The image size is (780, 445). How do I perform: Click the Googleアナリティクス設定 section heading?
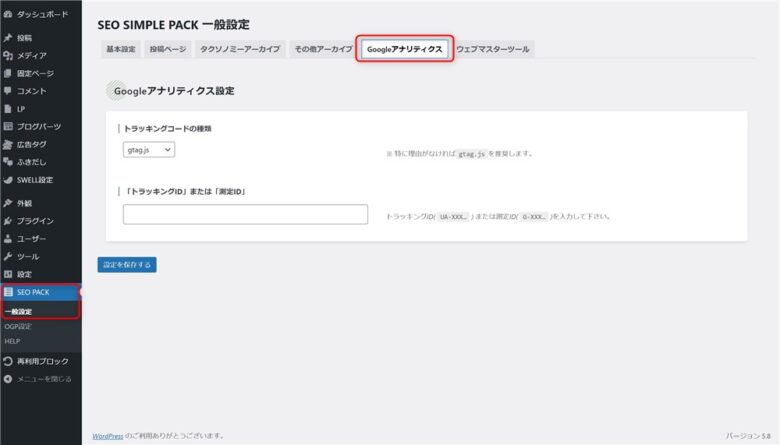174,91
